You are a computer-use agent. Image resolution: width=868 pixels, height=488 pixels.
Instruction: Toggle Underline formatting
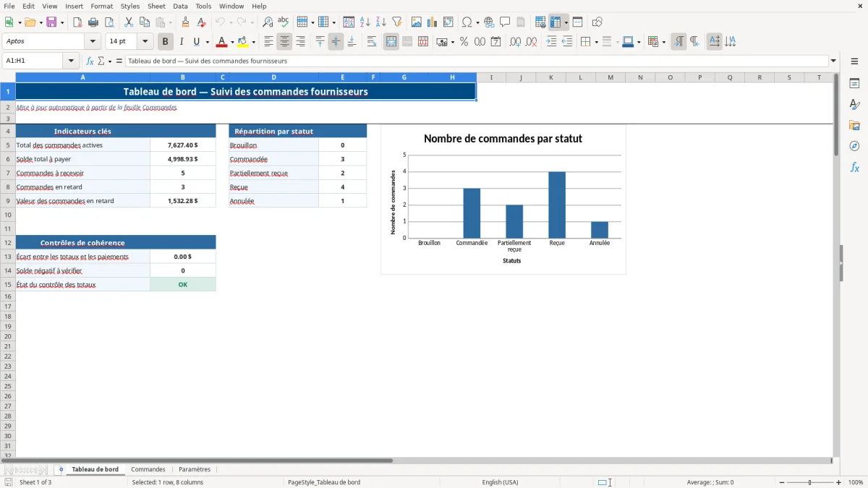point(197,42)
